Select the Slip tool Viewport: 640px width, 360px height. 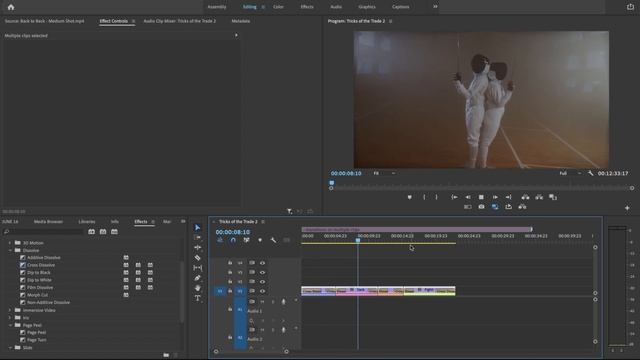[x=198, y=268]
